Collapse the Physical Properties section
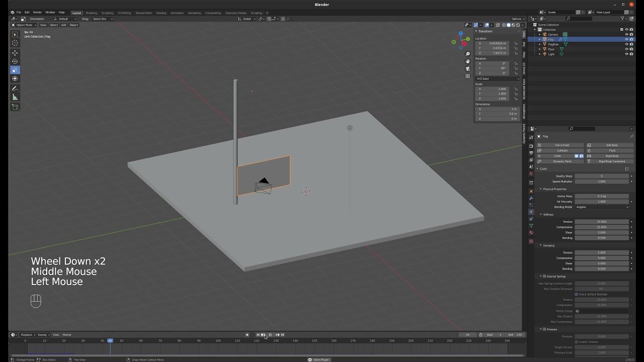 (x=541, y=189)
